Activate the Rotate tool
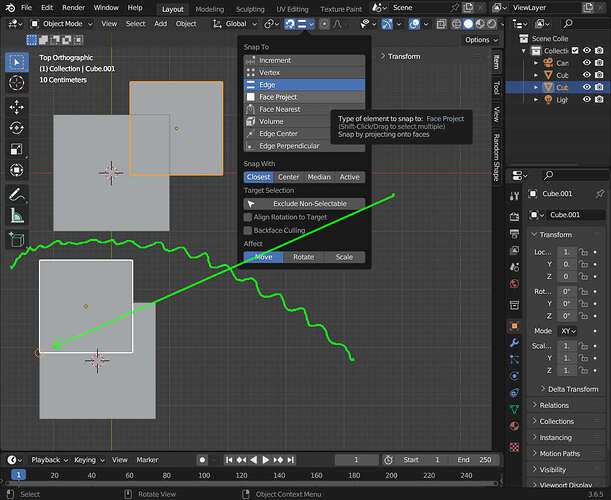Screen dimensions: 611x500 16,128
